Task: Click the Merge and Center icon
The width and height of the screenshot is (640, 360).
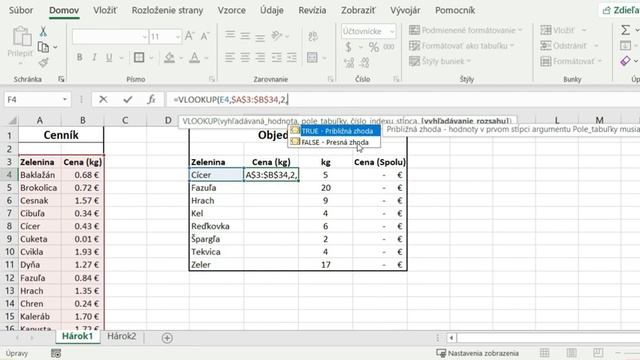Action: point(312,58)
